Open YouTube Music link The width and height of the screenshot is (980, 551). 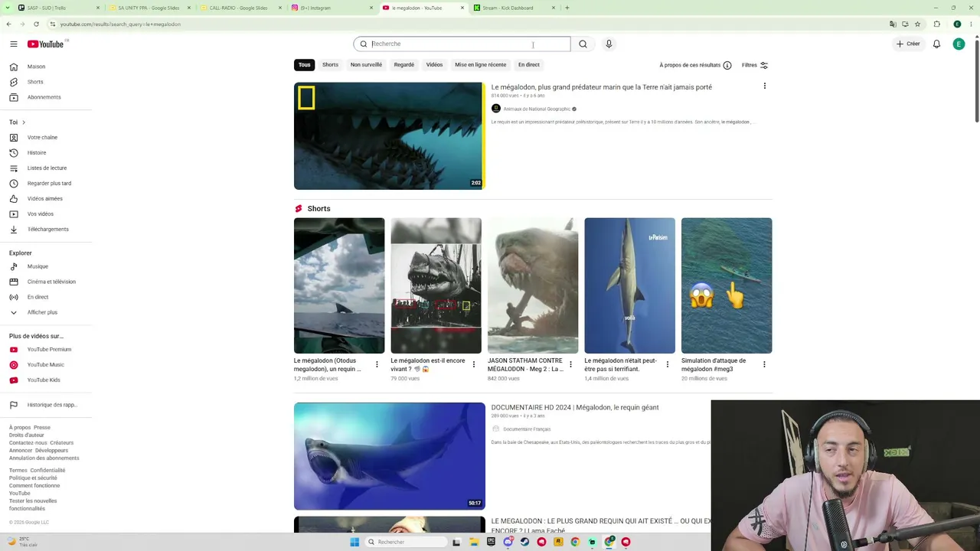pos(46,365)
